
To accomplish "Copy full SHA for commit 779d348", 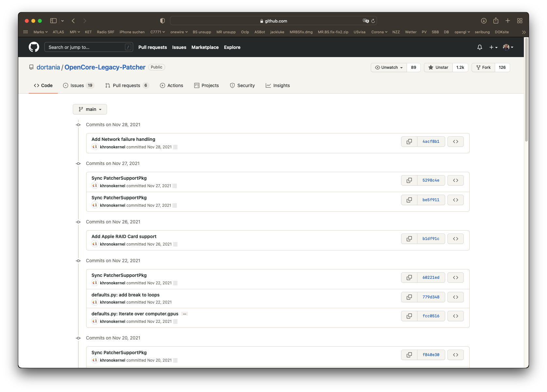I will coord(409,297).
